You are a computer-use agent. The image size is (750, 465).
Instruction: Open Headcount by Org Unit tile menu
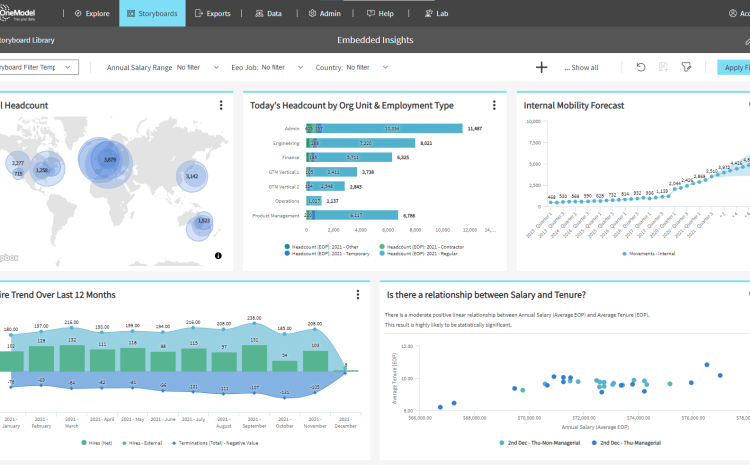494,105
